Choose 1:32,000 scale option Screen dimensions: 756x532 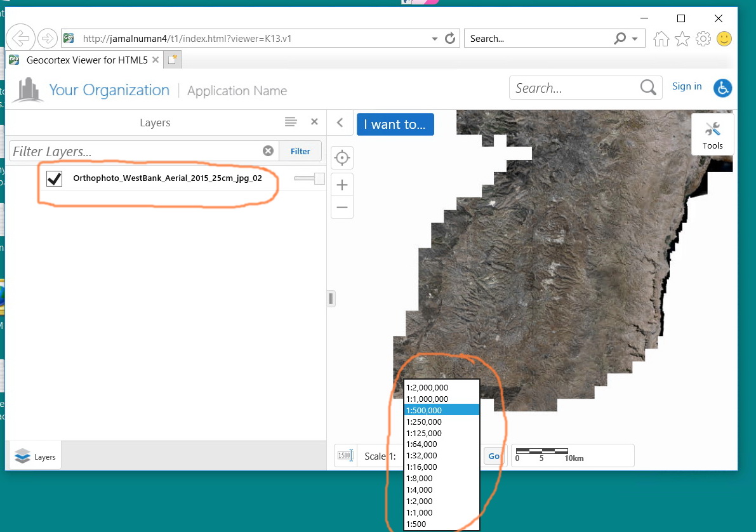tap(442, 456)
